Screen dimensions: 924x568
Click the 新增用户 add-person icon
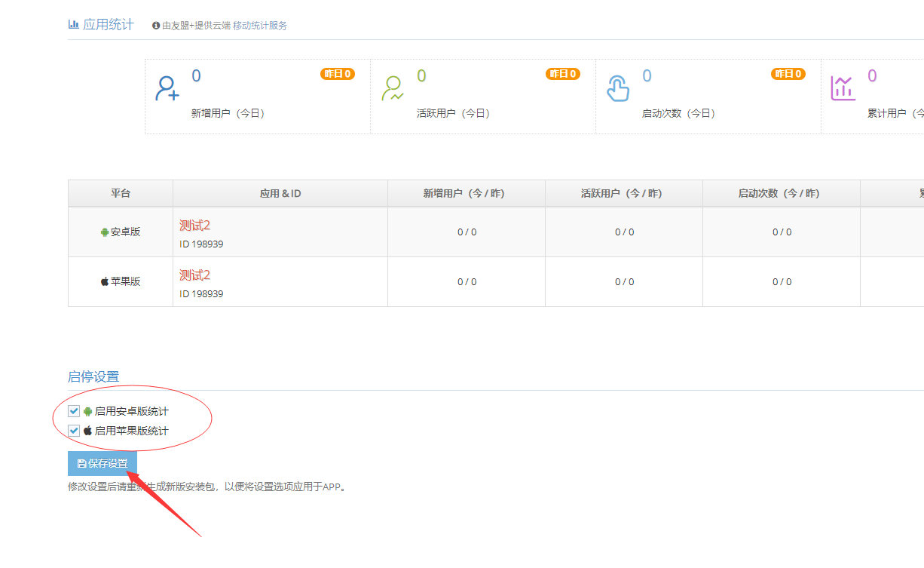click(167, 88)
